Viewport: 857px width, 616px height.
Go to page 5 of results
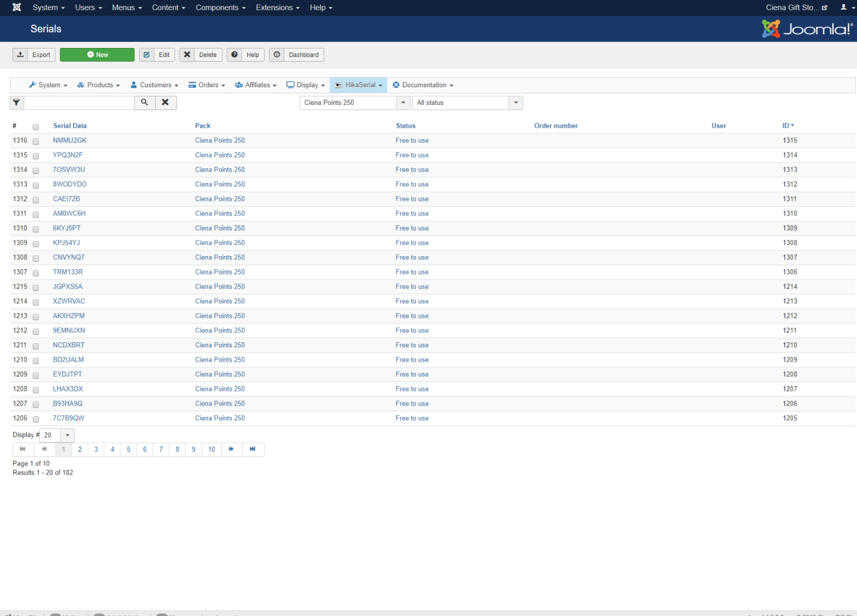(x=129, y=449)
